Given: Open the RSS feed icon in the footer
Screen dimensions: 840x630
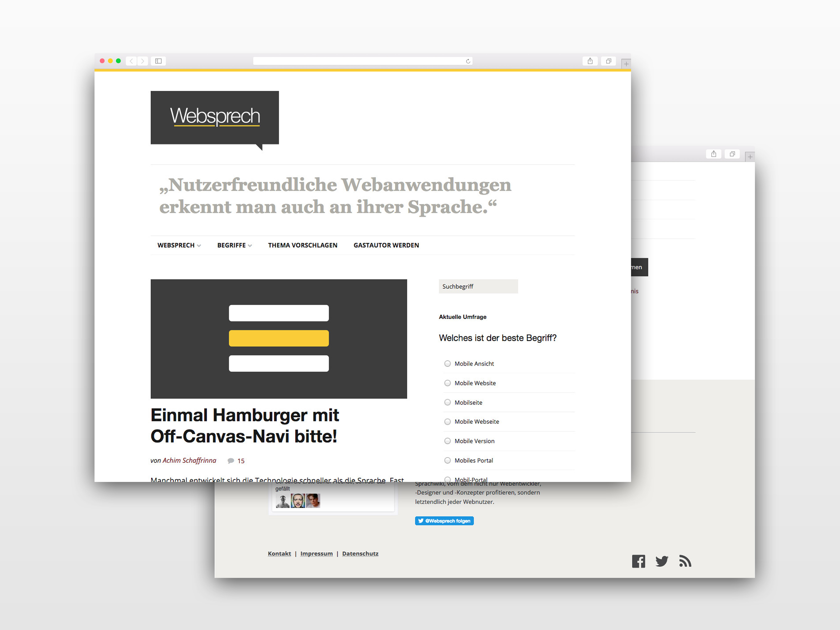Looking at the screenshot, I should [685, 561].
